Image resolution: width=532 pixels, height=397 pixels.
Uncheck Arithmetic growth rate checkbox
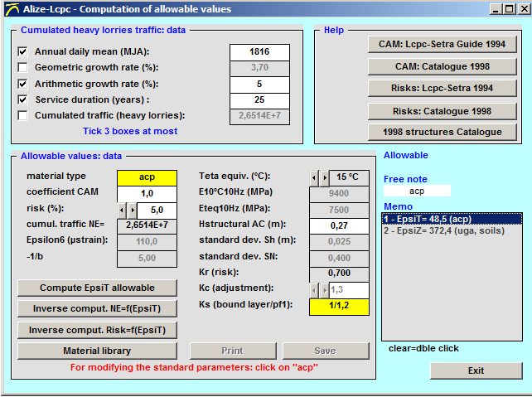(x=22, y=84)
